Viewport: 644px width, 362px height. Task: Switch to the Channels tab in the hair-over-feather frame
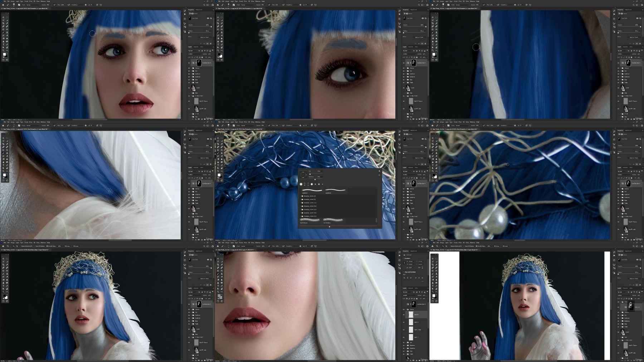196,167
